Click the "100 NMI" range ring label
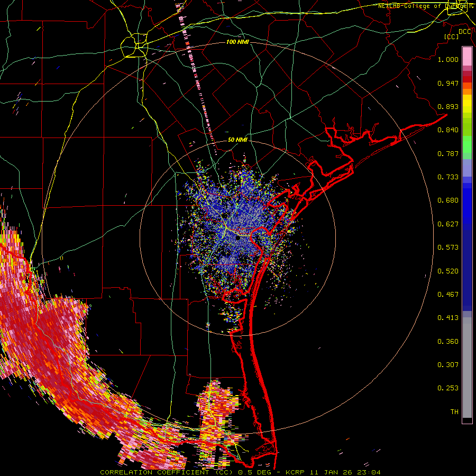Screen dimensions: 476x476 [237, 42]
